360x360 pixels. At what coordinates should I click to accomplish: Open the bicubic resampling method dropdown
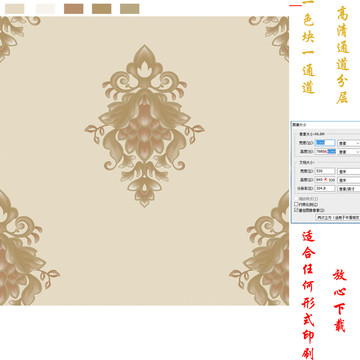pos(338,217)
